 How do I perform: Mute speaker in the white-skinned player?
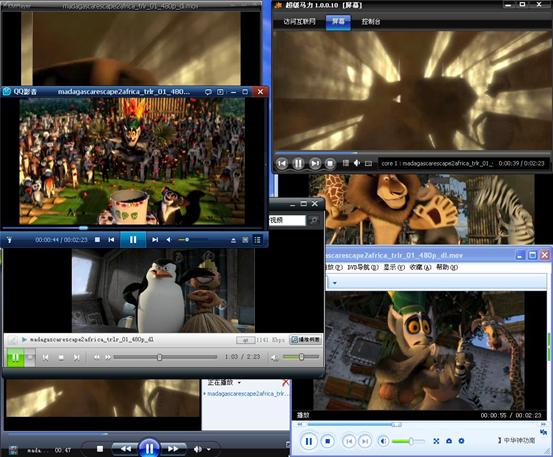pos(384,441)
